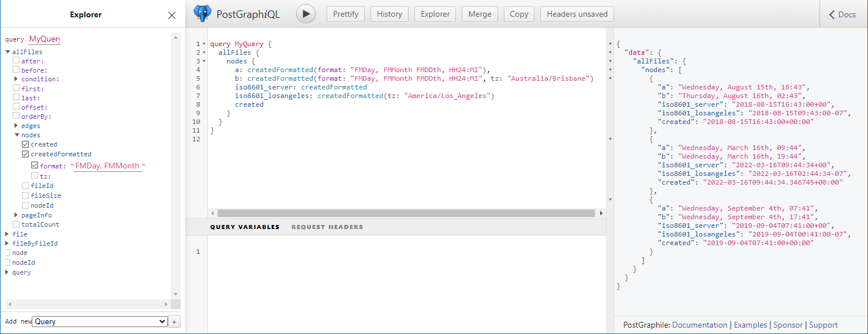Open the Docs panel chevron
The height and width of the screenshot is (334, 868).
click(832, 14)
